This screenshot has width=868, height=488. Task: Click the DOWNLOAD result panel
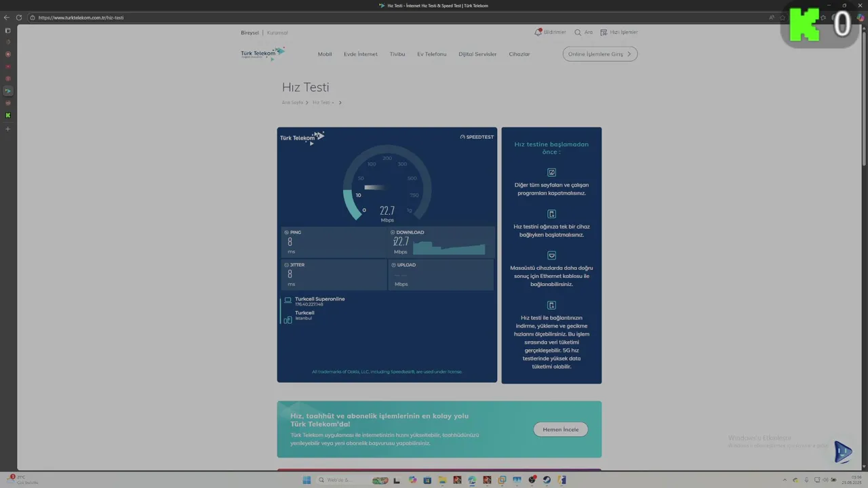tap(441, 242)
